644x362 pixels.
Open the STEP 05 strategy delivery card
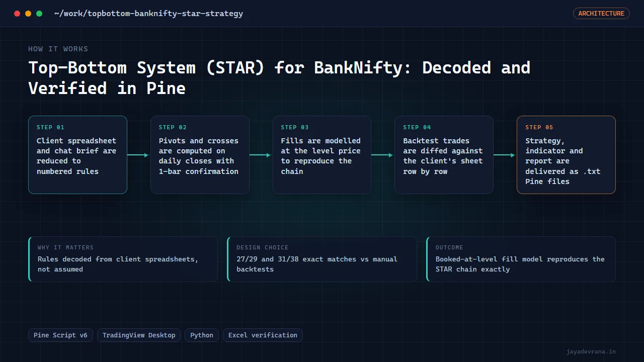(x=566, y=155)
